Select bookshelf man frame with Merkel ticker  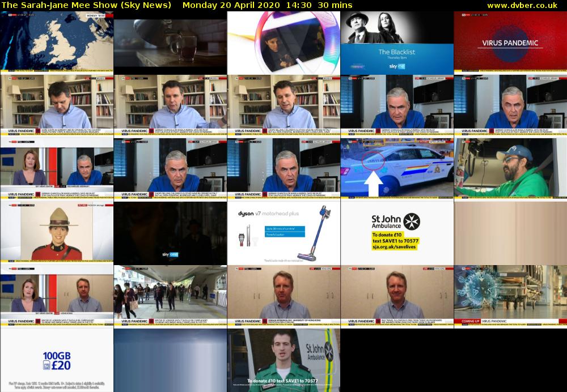170,106
